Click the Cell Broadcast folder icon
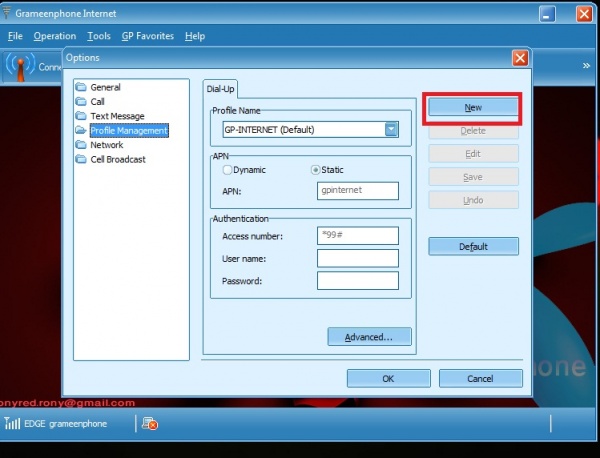The width and height of the screenshot is (600, 458). tap(80, 159)
